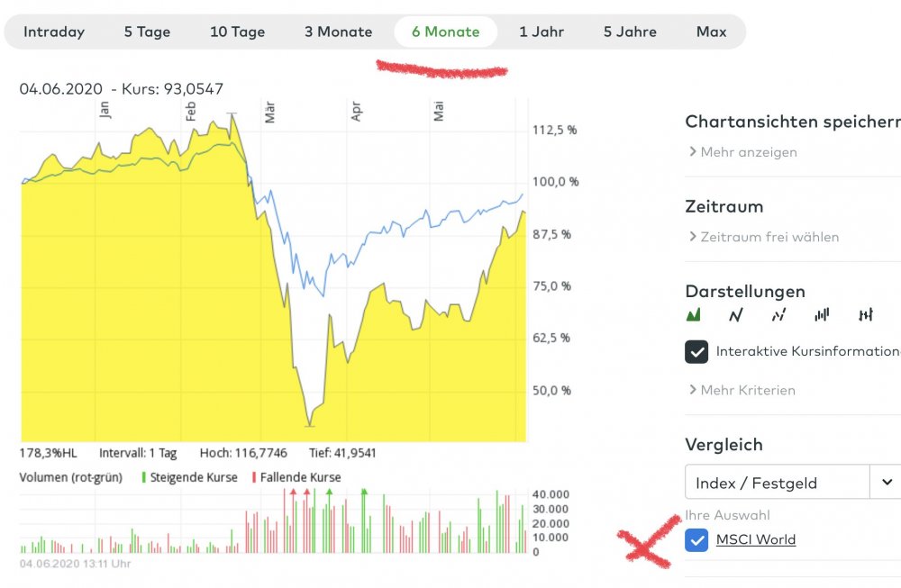The image size is (901, 588).
Task: Click the chart low point marker
Action: point(310,424)
